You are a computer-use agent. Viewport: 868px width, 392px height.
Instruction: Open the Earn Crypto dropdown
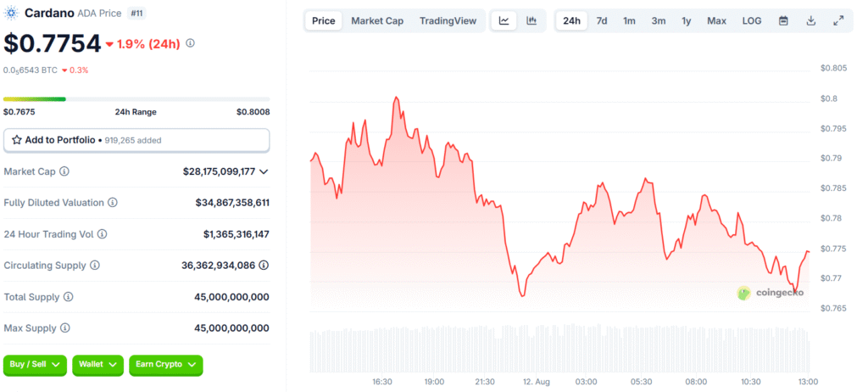click(x=166, y=364)
